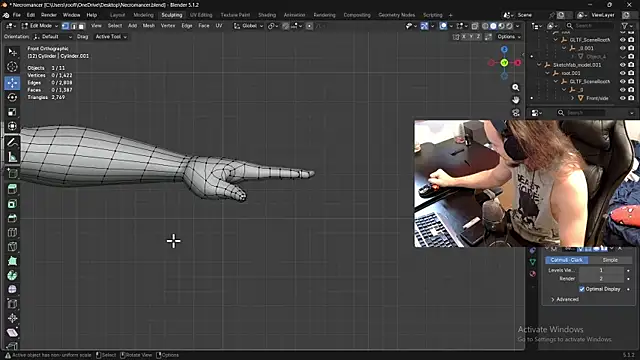Toggle Optimal Display checkbox
This screenshot has width=640, height=360.
pos(582,289)
